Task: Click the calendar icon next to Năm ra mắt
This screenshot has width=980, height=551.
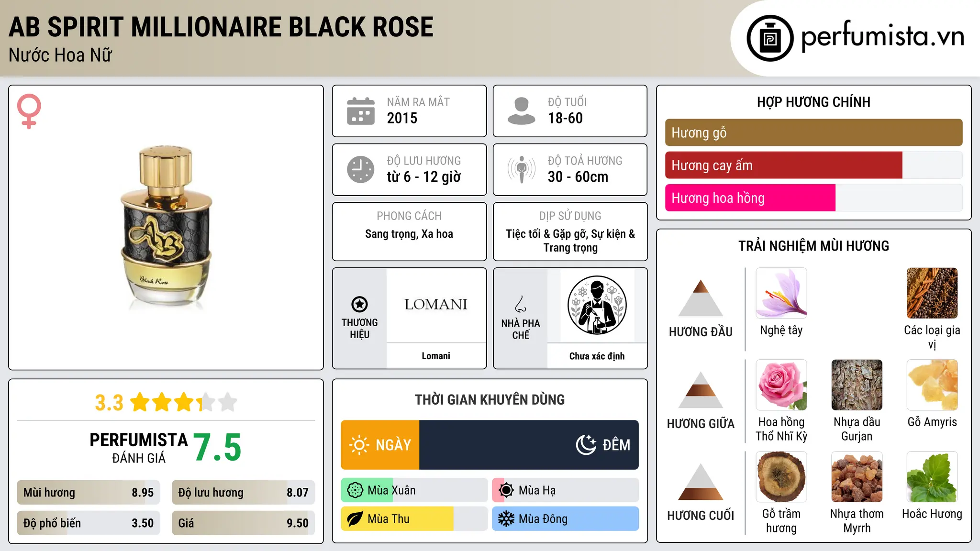Action: [x=361, y=111]
